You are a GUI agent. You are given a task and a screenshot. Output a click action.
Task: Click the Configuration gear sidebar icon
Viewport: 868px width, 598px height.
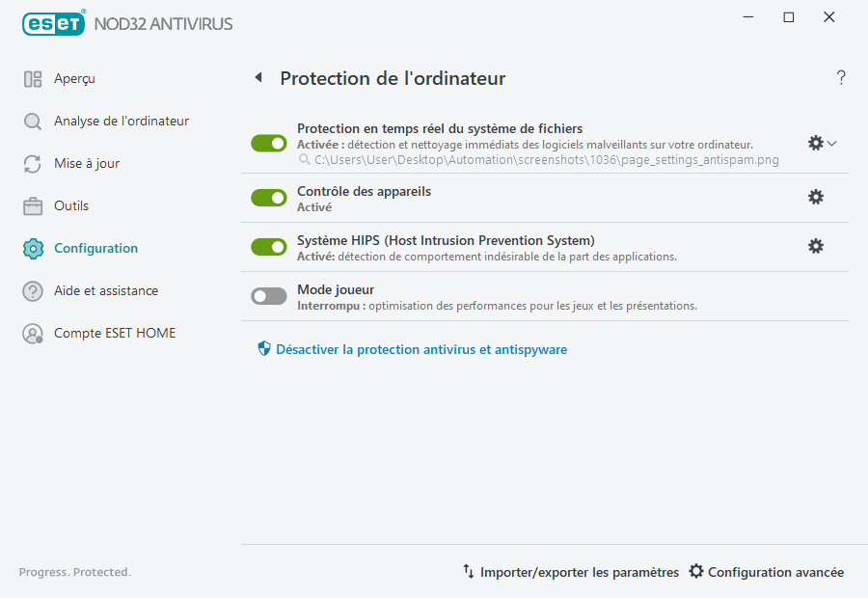coord(33,248)
